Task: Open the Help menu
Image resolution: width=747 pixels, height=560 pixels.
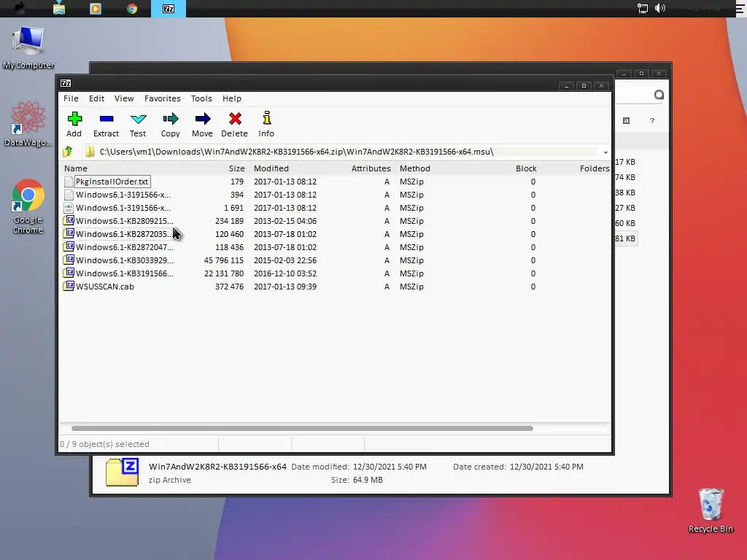Action: click(232, 98)
